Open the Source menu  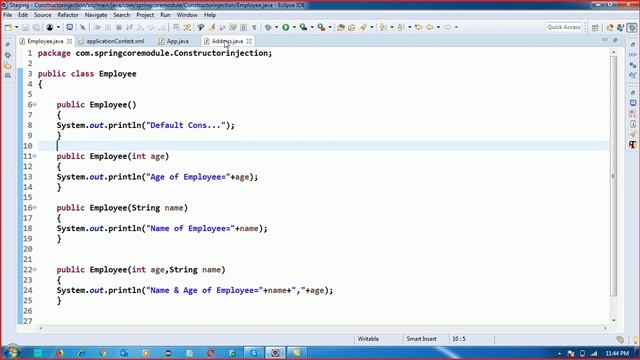click(42, 15)
